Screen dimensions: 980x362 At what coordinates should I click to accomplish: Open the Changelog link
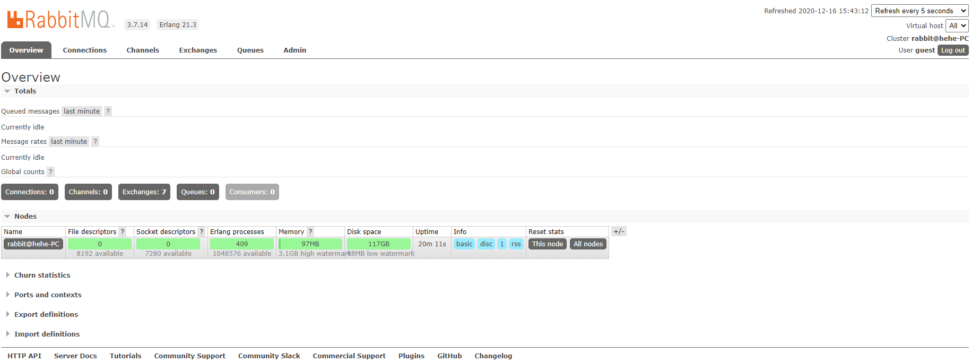point(493,356)
